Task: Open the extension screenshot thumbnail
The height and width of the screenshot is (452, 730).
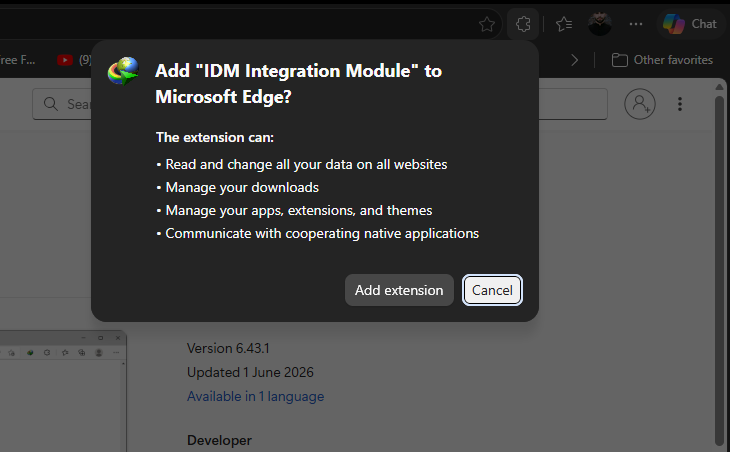Action: click(63, 391)
